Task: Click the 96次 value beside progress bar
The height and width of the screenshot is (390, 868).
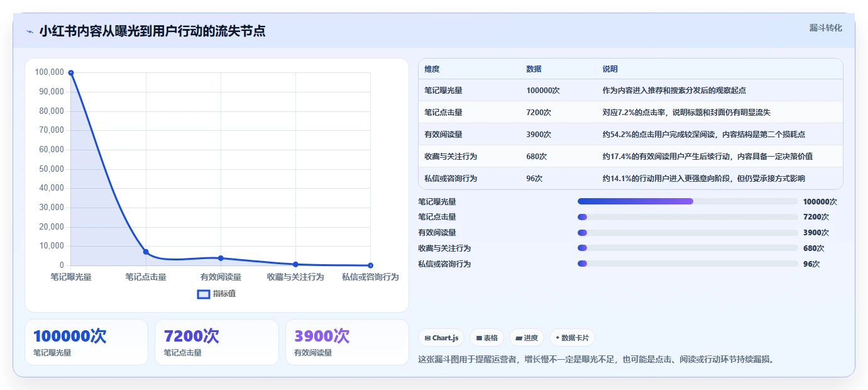Action: point(811,264)
